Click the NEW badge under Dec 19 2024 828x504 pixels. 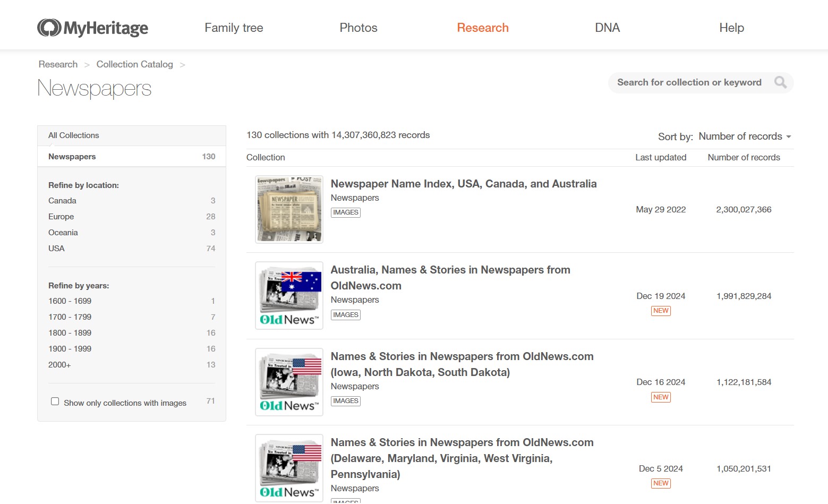[x=661, y=311]
